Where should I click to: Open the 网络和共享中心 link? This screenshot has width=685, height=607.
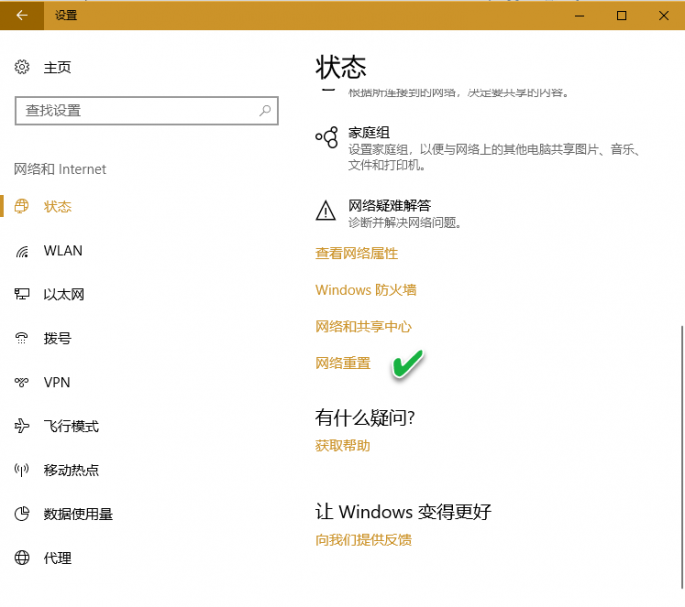click(363, 326)
